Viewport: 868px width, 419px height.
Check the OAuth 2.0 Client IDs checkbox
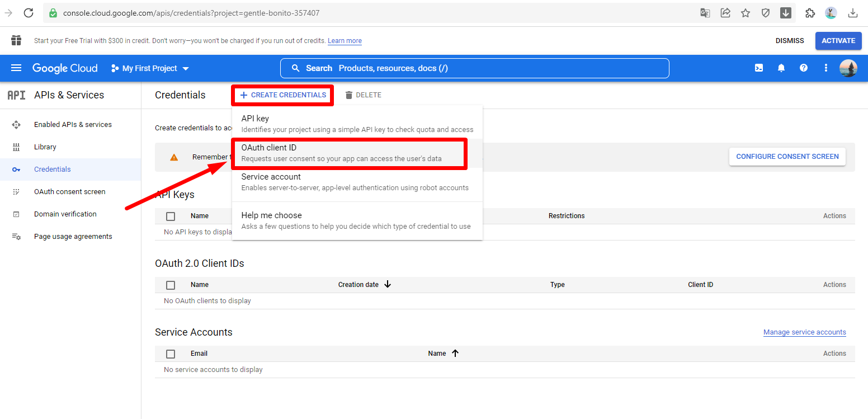pyautogui.click(x=171, y=285)
